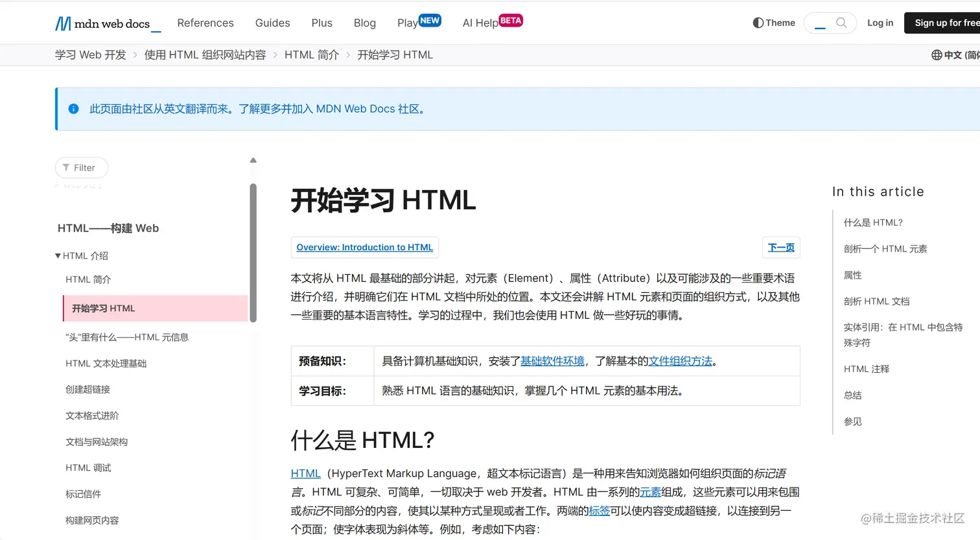Click the MDN Web Docs 社区 notice link

(333, 109)
